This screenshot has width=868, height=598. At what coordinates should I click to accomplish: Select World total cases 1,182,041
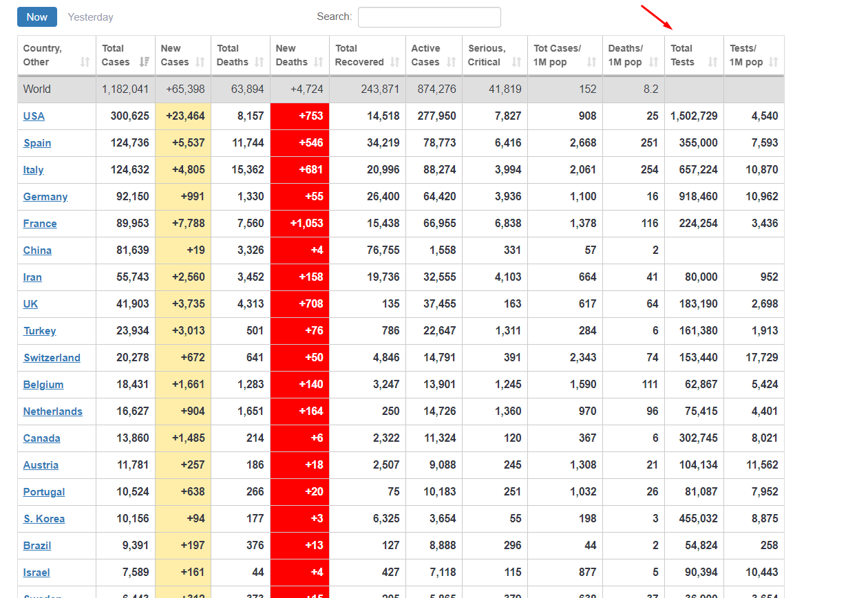(125, 89)
